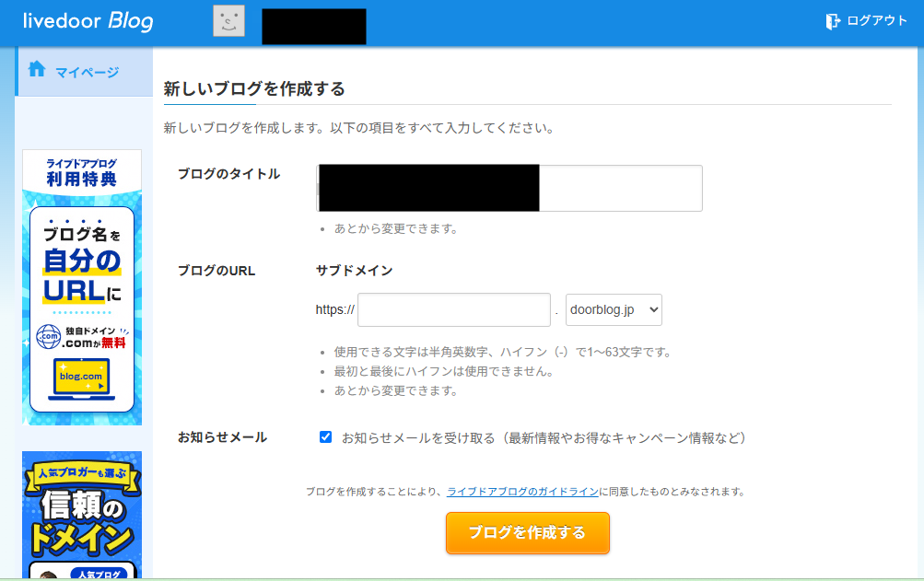This screenshot has width=924, height=581.
Task: Click the home icon beside マイページ
Action: pos(37,69)
